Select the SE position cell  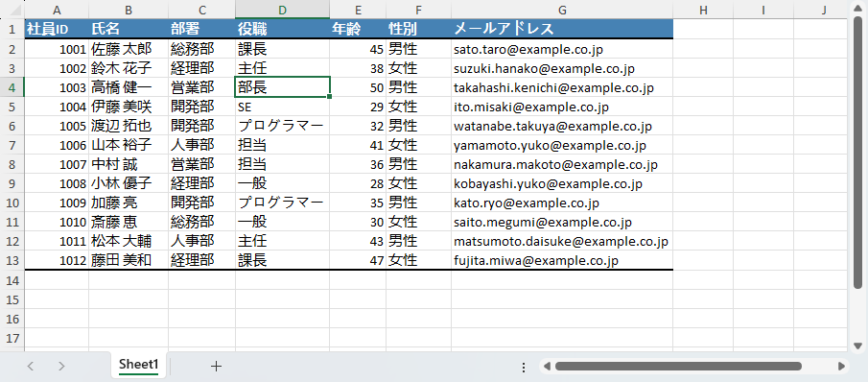pos(282,107)
